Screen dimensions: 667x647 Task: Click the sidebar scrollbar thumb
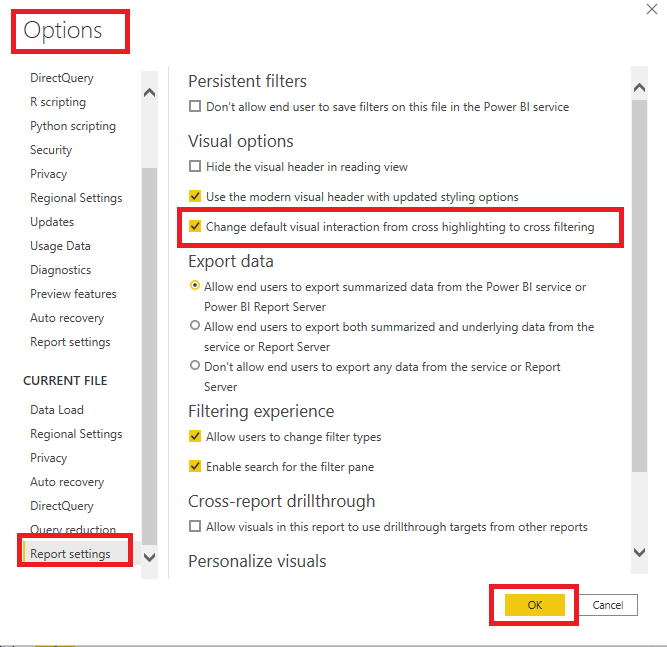[x=149, y=356]
